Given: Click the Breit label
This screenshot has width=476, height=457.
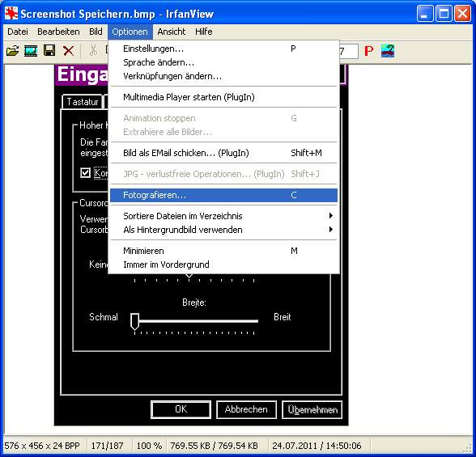Looking at the screenshot, I should point(283,317).
